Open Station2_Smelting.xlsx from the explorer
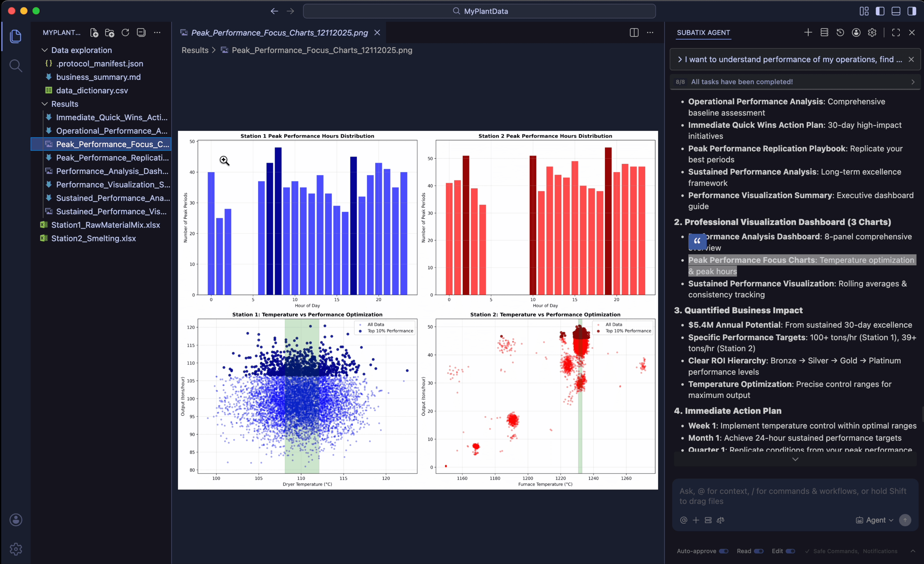Screen dimensions: 924x564 pos(93,238)
